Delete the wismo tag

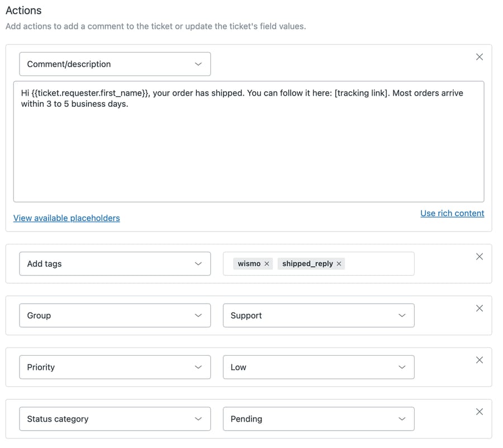(x=267, y=264)
